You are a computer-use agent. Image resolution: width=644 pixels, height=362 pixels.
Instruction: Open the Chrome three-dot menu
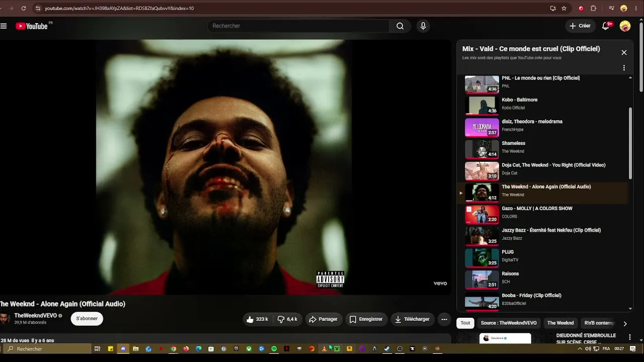(x=636, y=8)
